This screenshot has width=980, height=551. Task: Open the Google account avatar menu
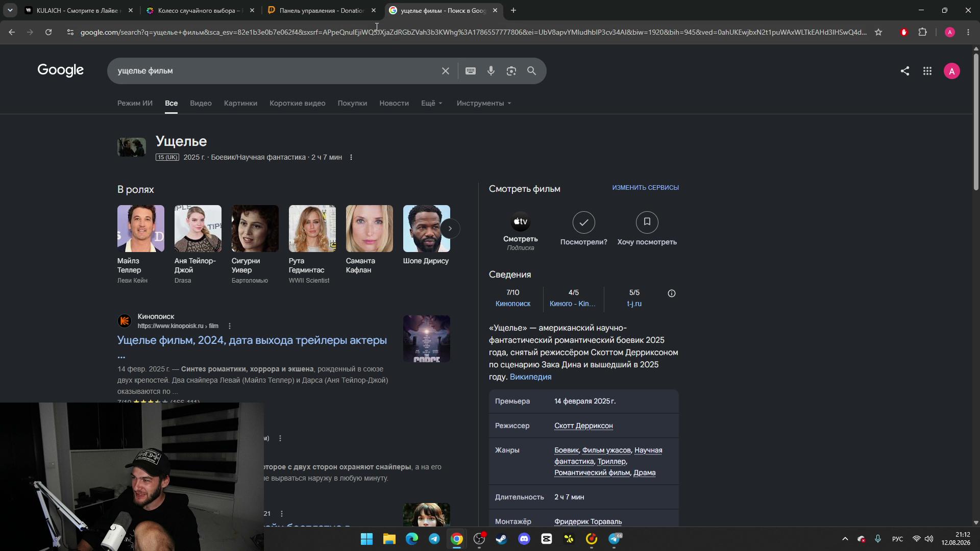[951, 71]
